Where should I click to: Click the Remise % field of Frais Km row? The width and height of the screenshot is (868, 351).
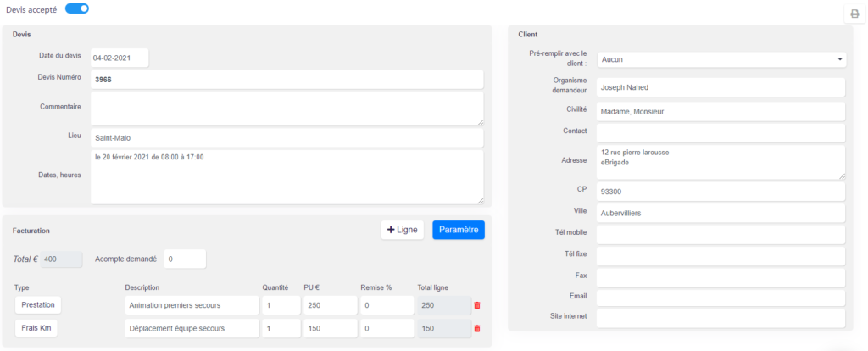[x=387, y=328]
